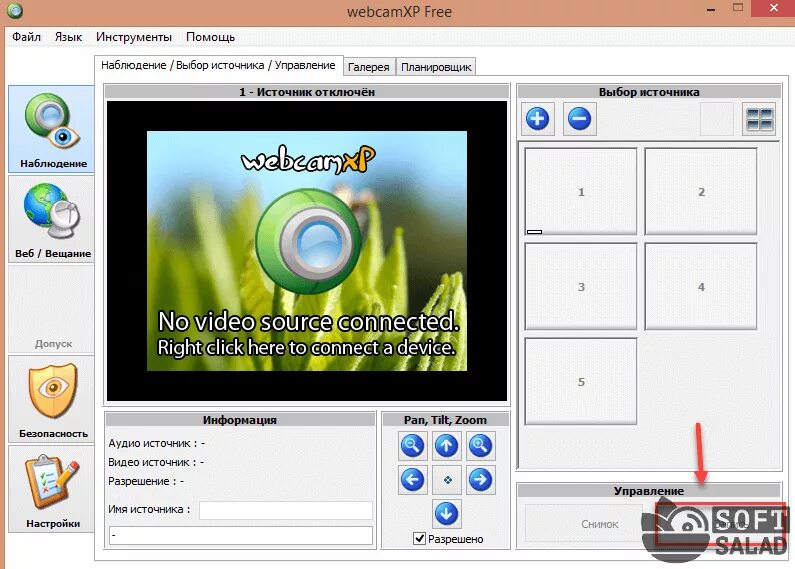
Task: Open the Безопасность security section
Action: [x=51, y=399]
